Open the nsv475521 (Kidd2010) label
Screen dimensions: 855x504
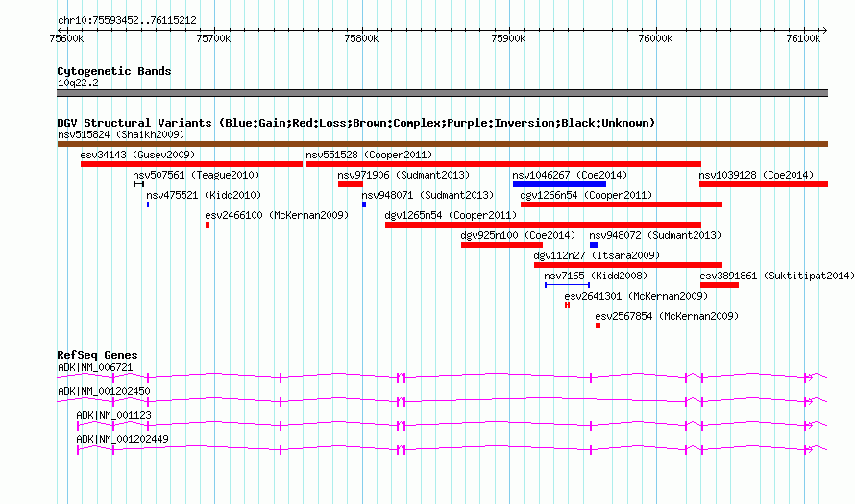204,195
